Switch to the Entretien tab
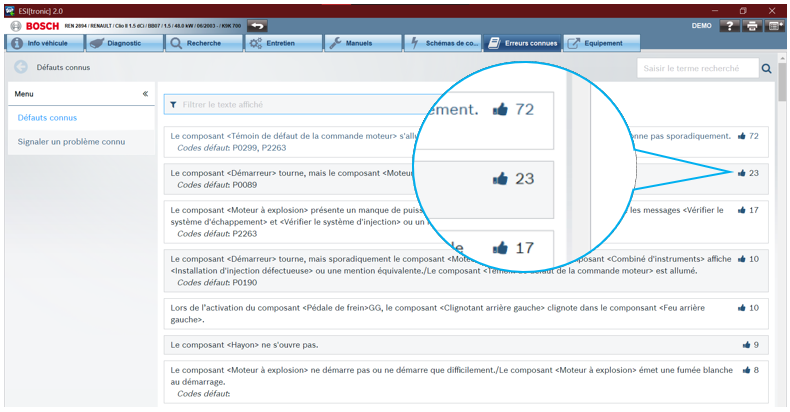 [283, 43]
